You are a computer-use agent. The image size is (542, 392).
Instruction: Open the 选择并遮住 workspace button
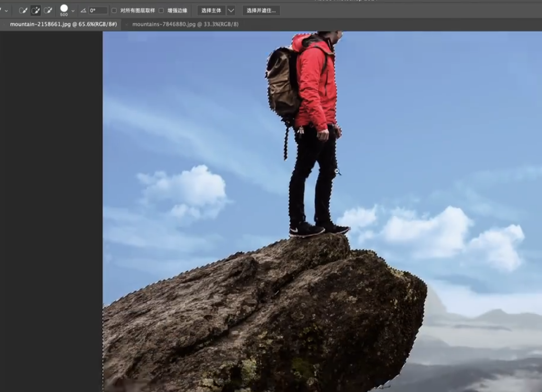261,11
